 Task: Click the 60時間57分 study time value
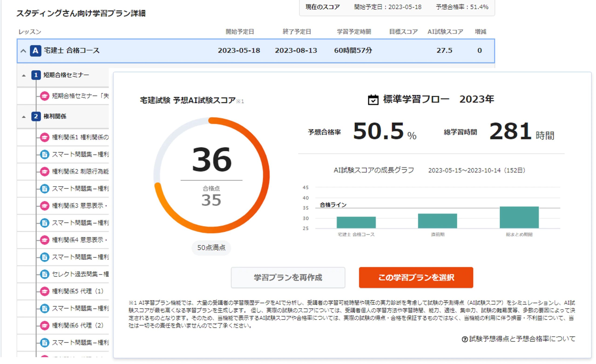coord(353,50)
